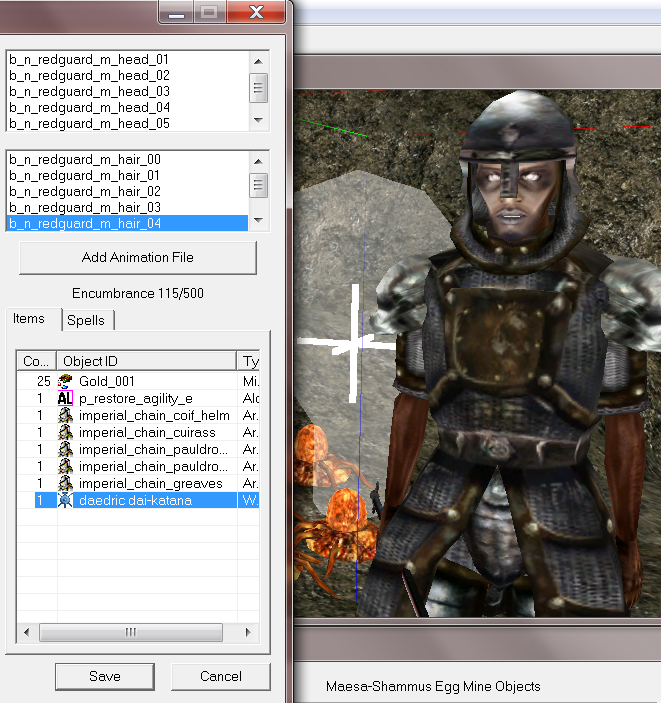Hair list scroll up arrow
Viewport: 661px width, 703px height.
click(x=258, y=161)
